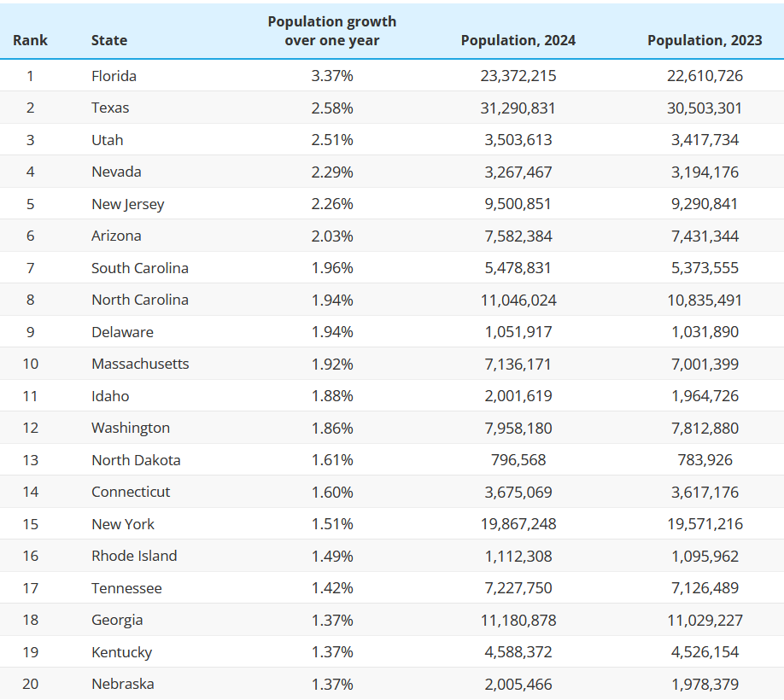The height and width of the screenshot is (700, 784).
Task: Select the Delaware state cell
Action: [x=122, y=332]
